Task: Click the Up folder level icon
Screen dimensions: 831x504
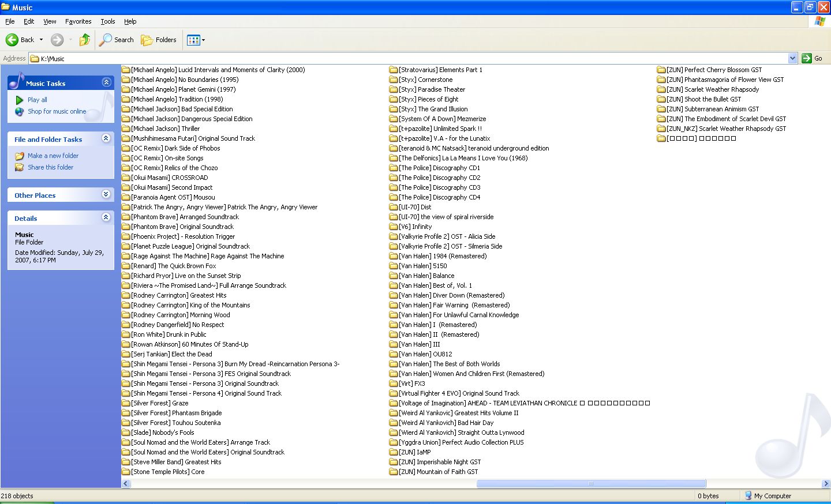Action: 85,40
